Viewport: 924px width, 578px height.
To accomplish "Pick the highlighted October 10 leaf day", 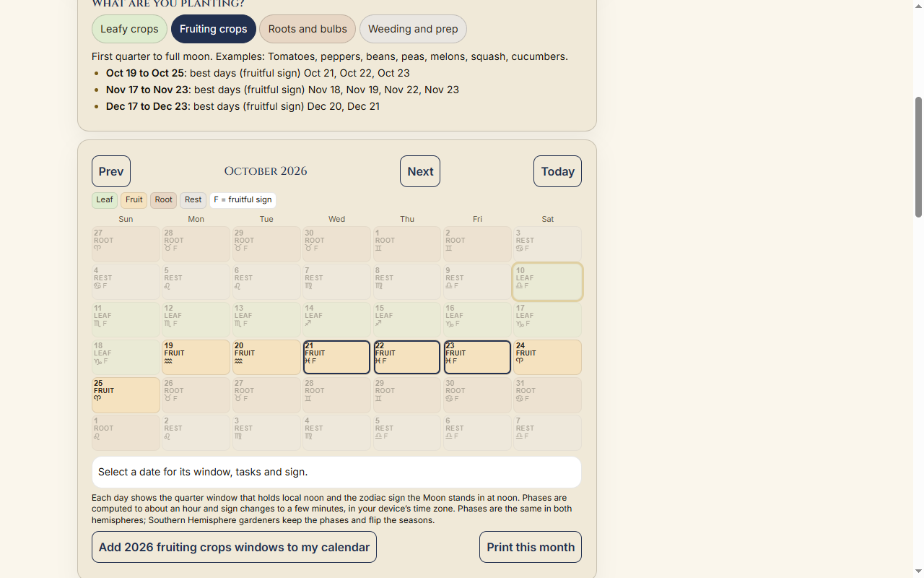I will tap(548, 282).
